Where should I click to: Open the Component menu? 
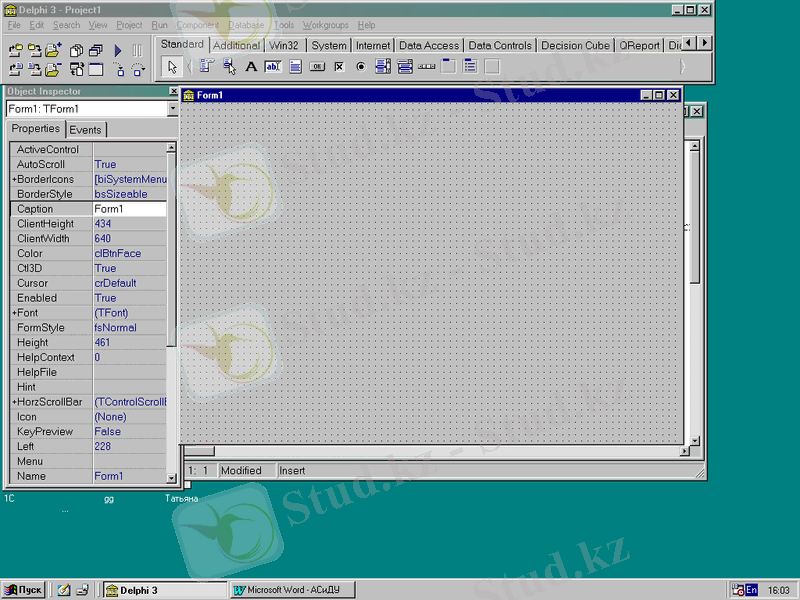[x=197, y=25]
